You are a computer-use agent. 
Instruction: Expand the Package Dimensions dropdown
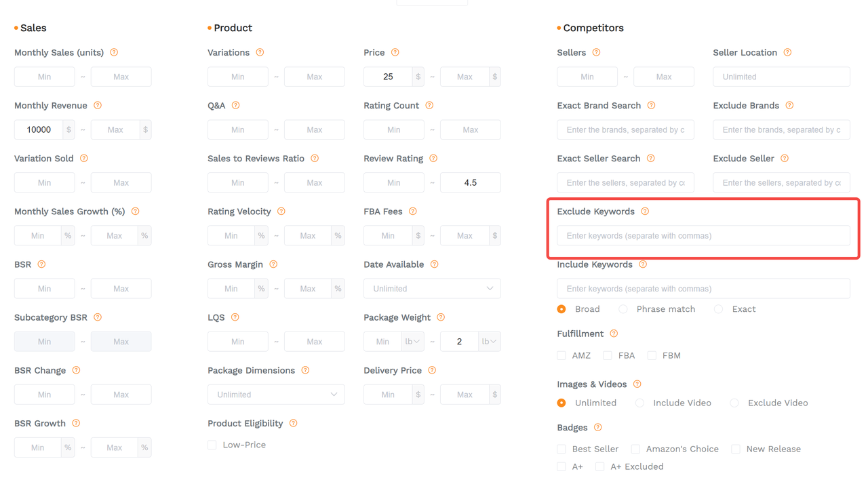(x=276, y=394)
